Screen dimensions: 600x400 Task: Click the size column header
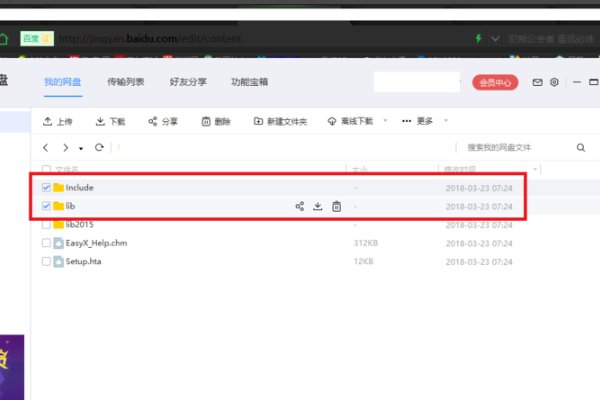pyautogui.click(x=360, y=169)
